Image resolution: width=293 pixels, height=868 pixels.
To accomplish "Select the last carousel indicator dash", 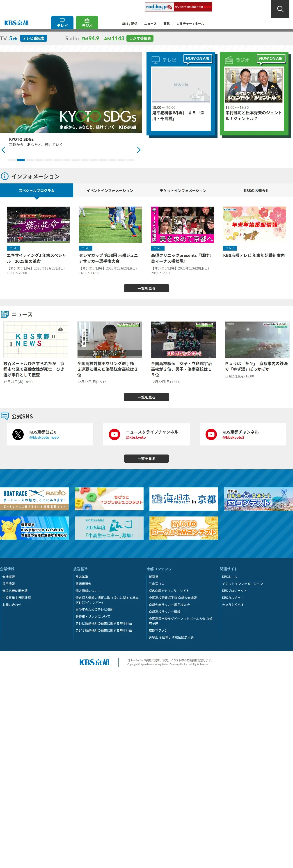I will pyautogui.click(x=130, y=160).
